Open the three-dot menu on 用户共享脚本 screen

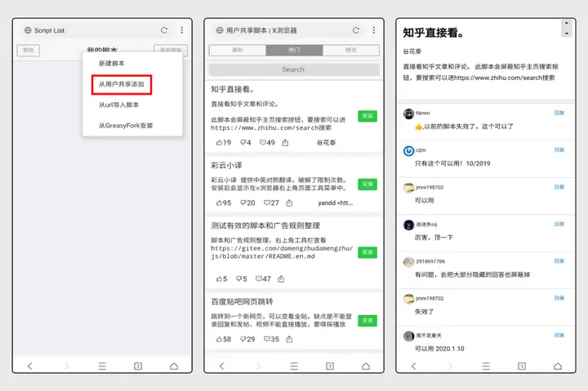(x=374, y=30)
